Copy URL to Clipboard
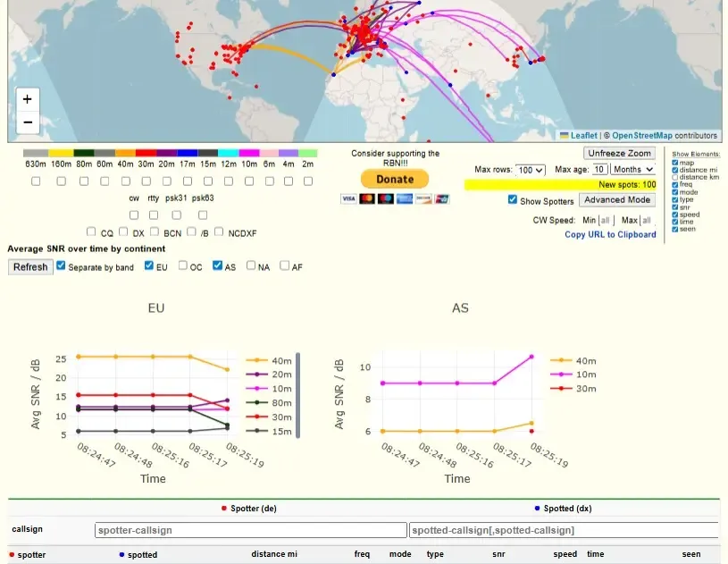Viewport: 728px width, 564px height. [x=610, y=234]
